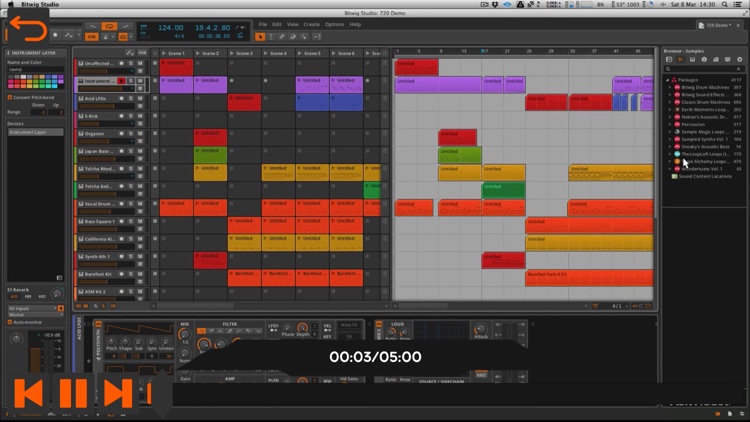Select the knife tool
This screenshot has width=750, height=422.
(304, 36)
